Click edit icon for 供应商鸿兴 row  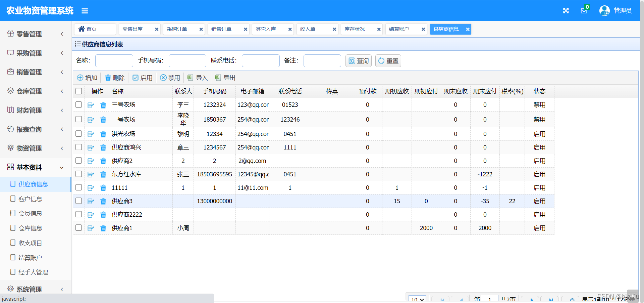pos(91,147)
